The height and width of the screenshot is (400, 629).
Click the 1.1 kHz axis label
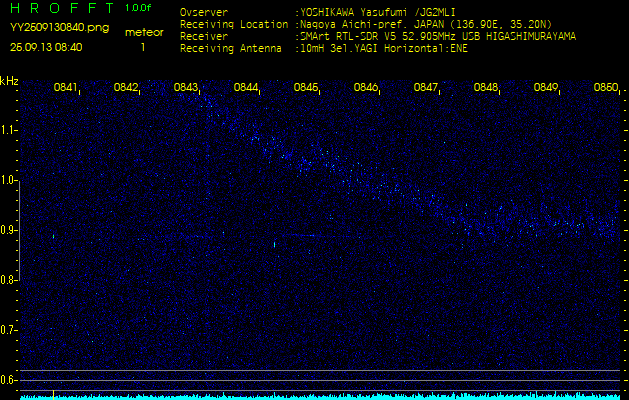tap(9, 130)
